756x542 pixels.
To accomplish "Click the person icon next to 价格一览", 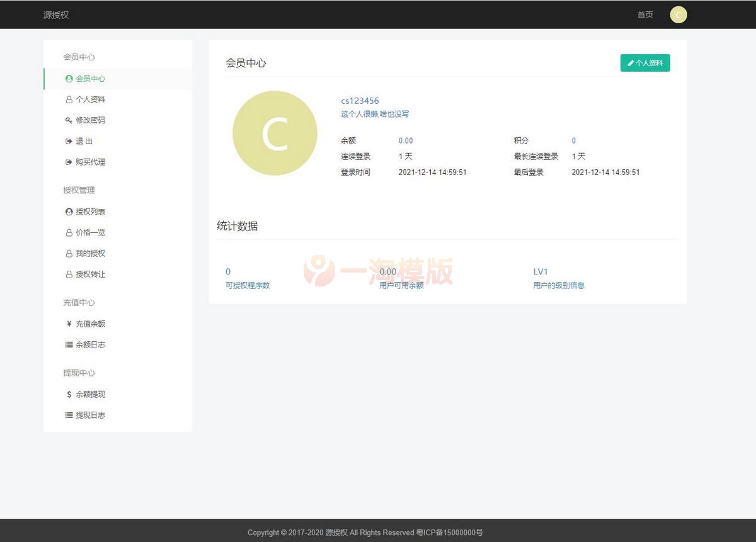I will 69,232.
